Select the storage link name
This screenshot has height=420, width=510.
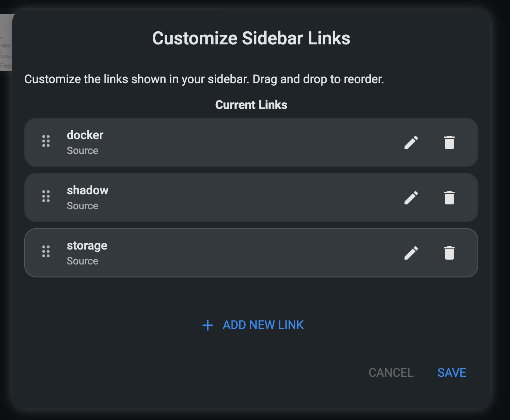point(87,245)
